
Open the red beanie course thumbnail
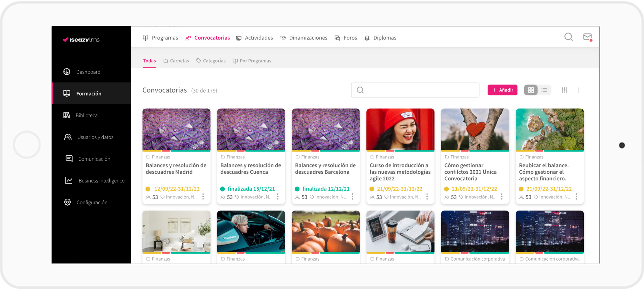coord(400,129)
